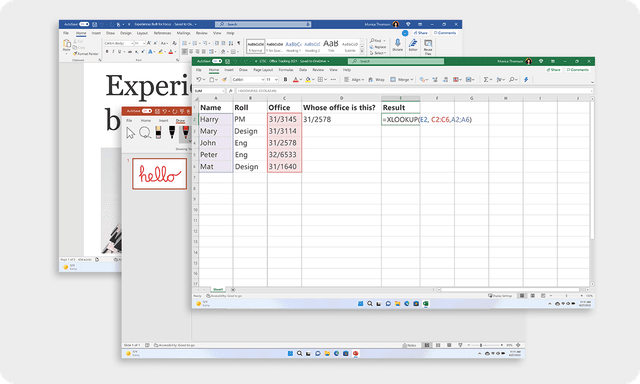
Task: Open the References tab in Word
Action: click(x=162, y=33)
